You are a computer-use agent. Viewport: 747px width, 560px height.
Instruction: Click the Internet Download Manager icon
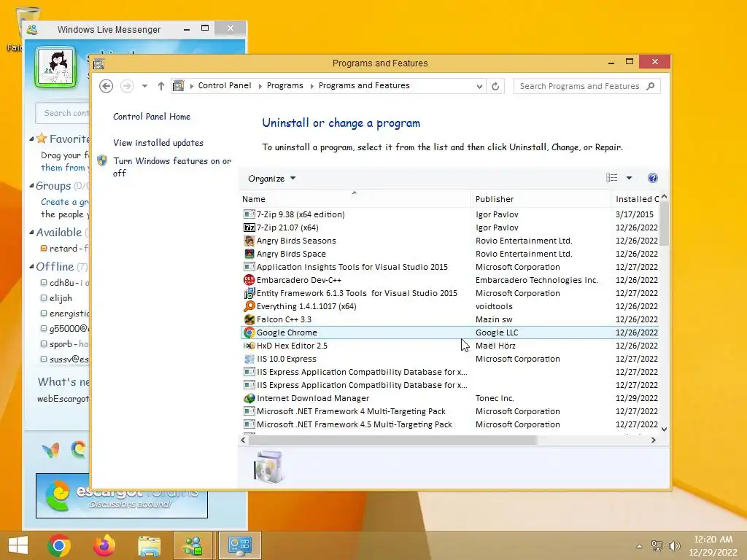click(x=249, y=398)
